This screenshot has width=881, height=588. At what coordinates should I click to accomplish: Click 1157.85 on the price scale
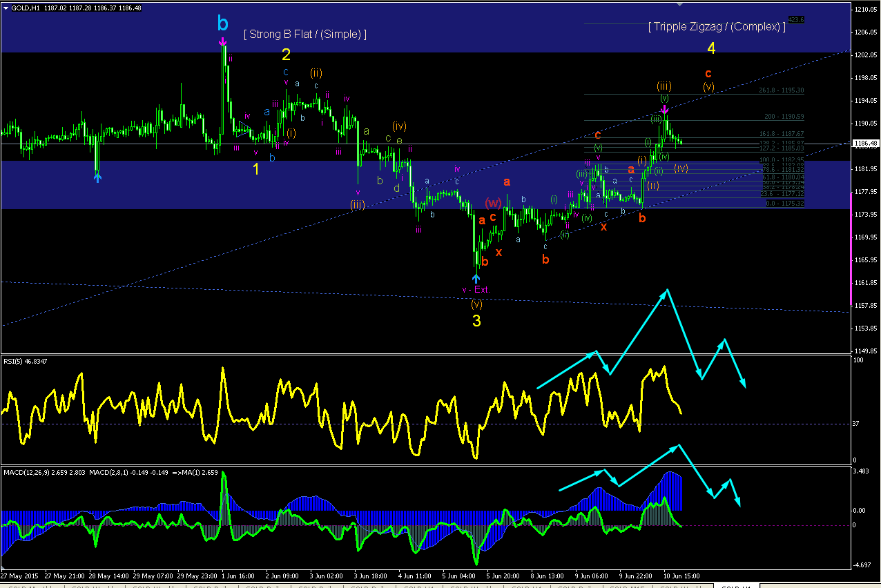click(867, 306)
